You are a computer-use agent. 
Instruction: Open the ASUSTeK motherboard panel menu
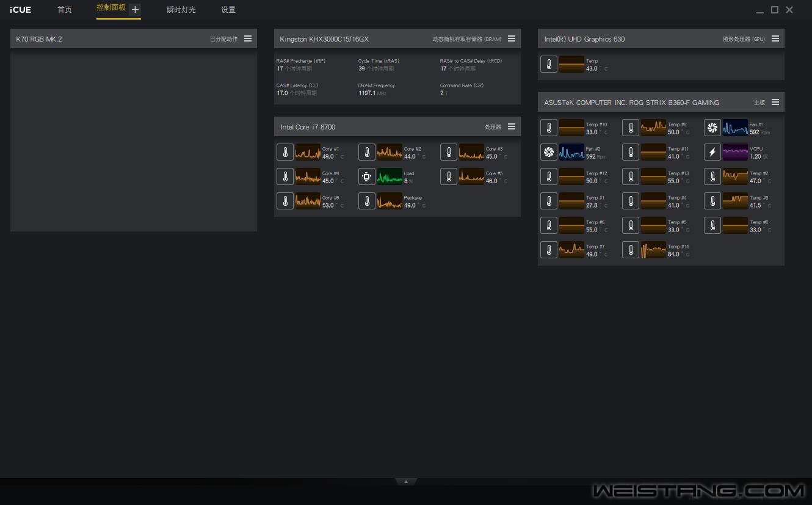pos(775,102)
